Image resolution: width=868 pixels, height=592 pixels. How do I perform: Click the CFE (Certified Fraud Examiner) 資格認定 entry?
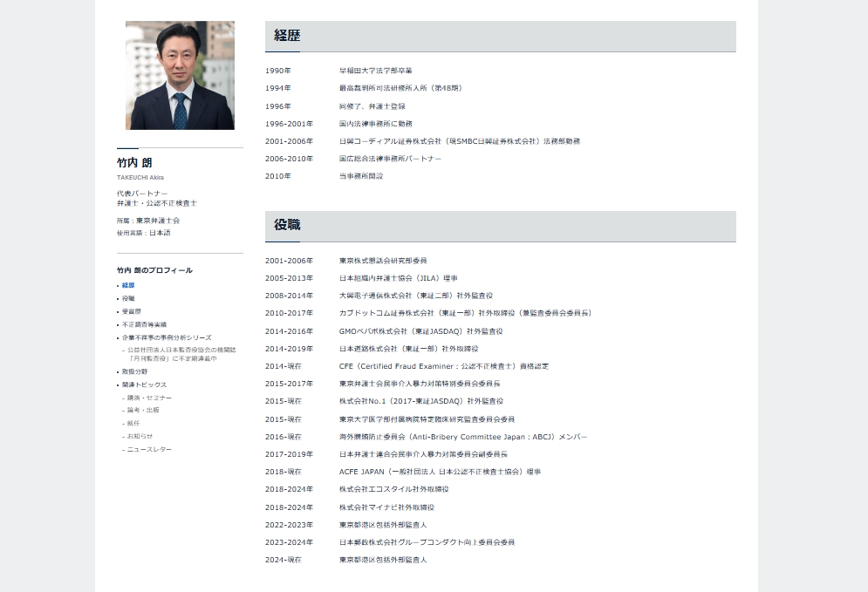[444, 366]
